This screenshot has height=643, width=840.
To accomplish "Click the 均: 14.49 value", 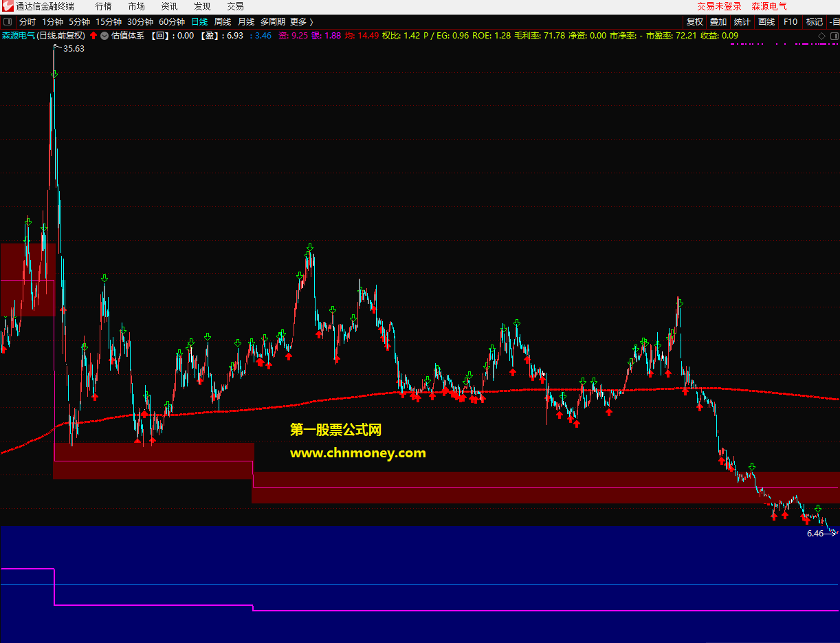I will [x=362, y=35].
